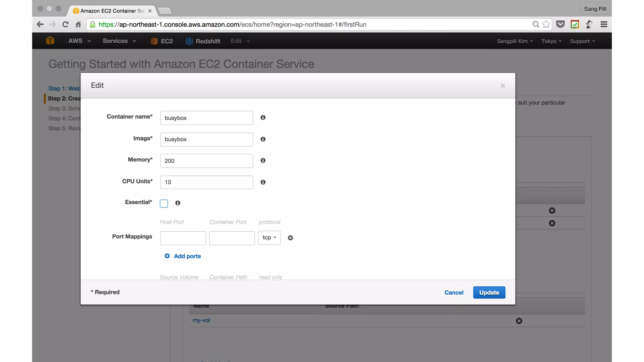Close the Edit dialog with X
Screen dimensions: 644x362
tap(502, 86)
